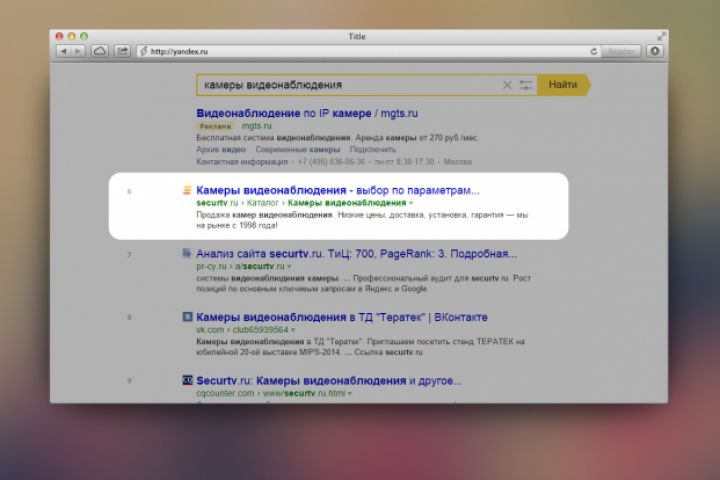Expand the dropdown arrow after pr-cy.ru URL
Screen dimensions: 720x480
(x=289, y=266)
